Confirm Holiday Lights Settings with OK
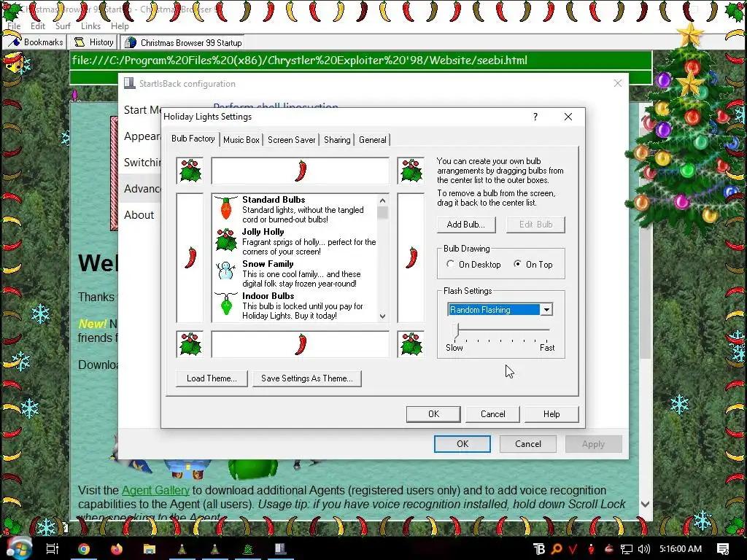Screen dimensions: 747x560 coord(433,414)
